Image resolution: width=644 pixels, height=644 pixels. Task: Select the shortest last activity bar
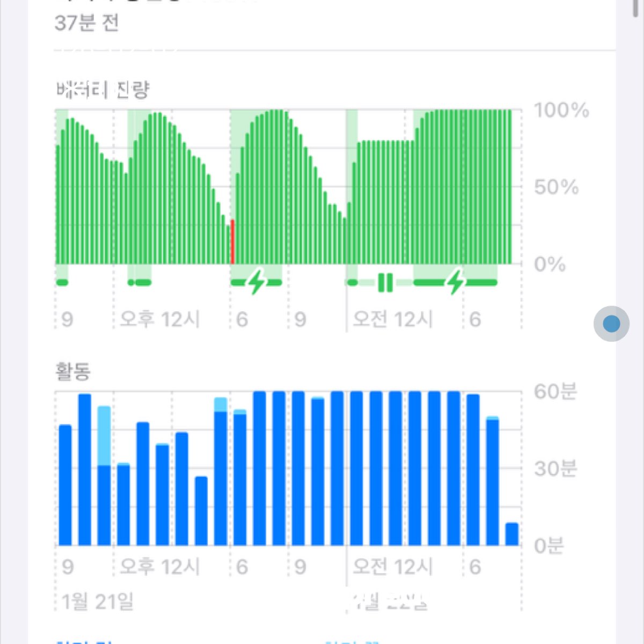click(512, 534)
